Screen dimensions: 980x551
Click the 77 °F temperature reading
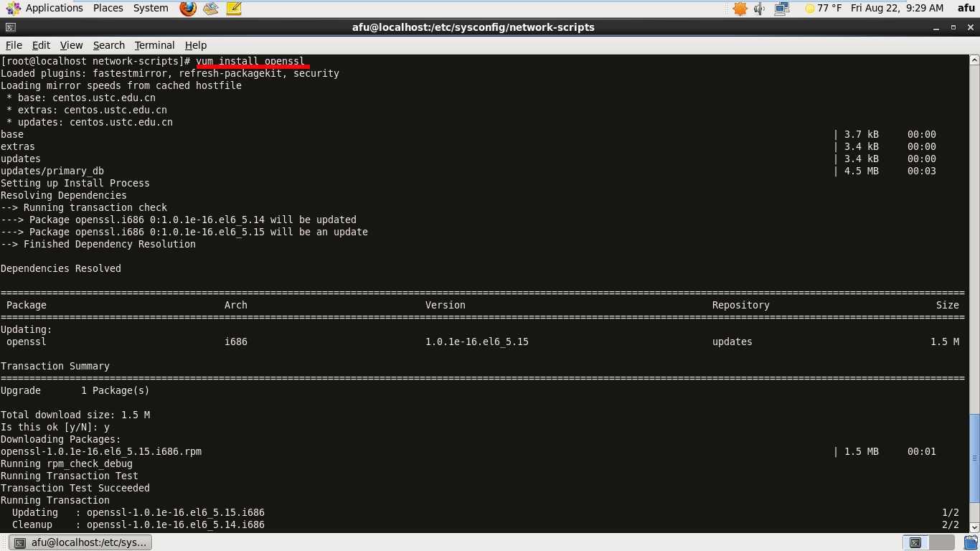[829, 8]
